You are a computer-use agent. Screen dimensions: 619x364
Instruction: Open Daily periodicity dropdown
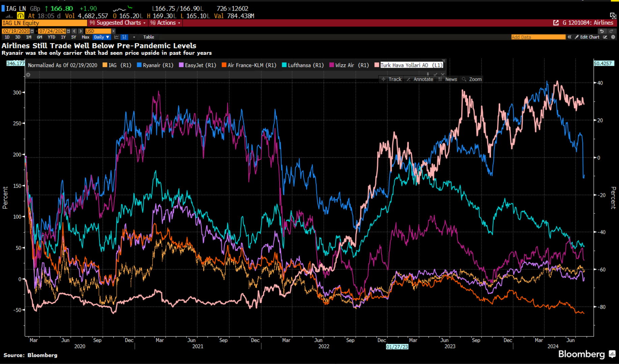pos(101,37)
